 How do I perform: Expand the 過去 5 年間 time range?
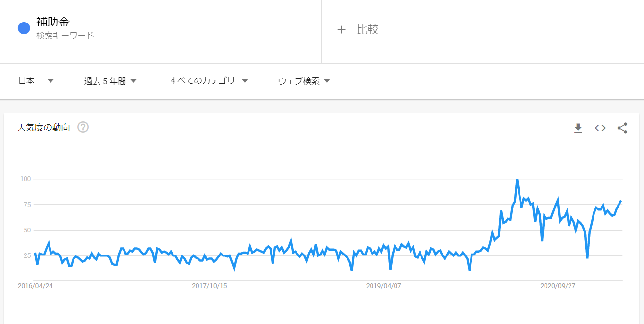pyautogui.click(x=110, y=81)
